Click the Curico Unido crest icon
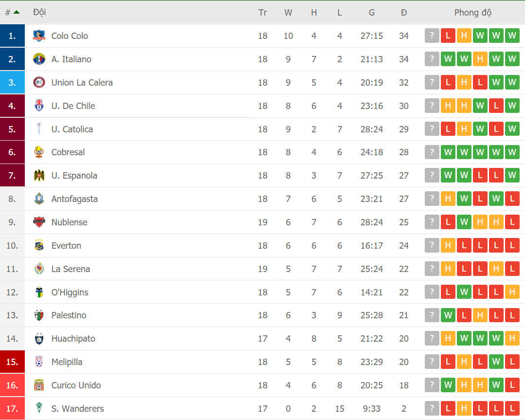Image resolution: width=525 pixels, height=420 pixels. tap(39, 385)
